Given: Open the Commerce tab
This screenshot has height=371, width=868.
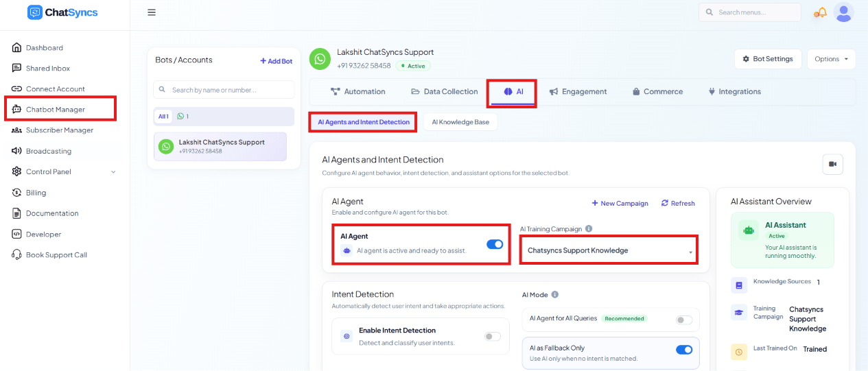Looking at the screenshot, I should click(x=657, y=91).
